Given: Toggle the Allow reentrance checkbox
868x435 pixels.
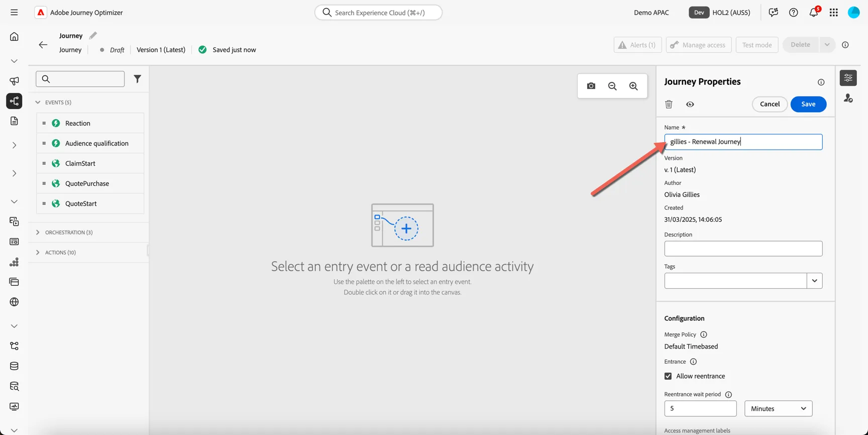Looking at the screenshot, I should [668, 376].
